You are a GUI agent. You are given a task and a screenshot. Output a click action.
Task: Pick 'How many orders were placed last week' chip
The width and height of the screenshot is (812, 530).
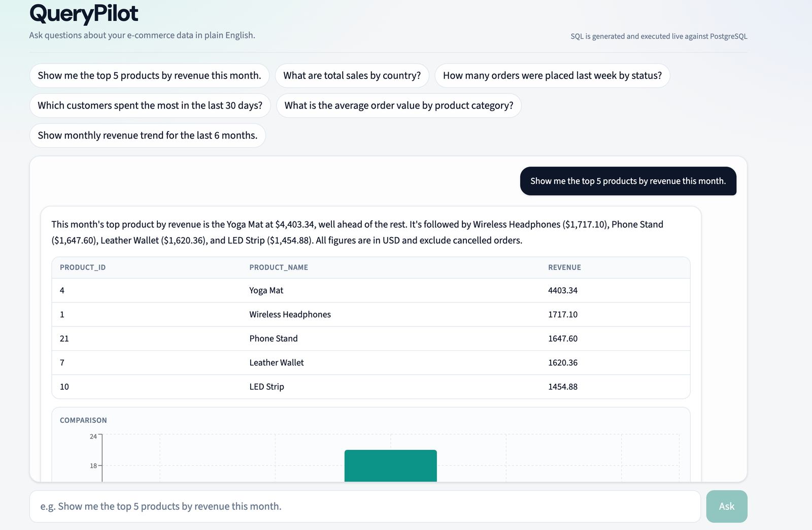(552, 76)
